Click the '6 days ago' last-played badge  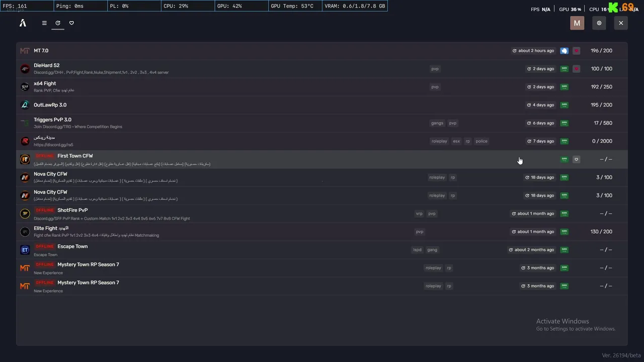click(x=540, y=123)
